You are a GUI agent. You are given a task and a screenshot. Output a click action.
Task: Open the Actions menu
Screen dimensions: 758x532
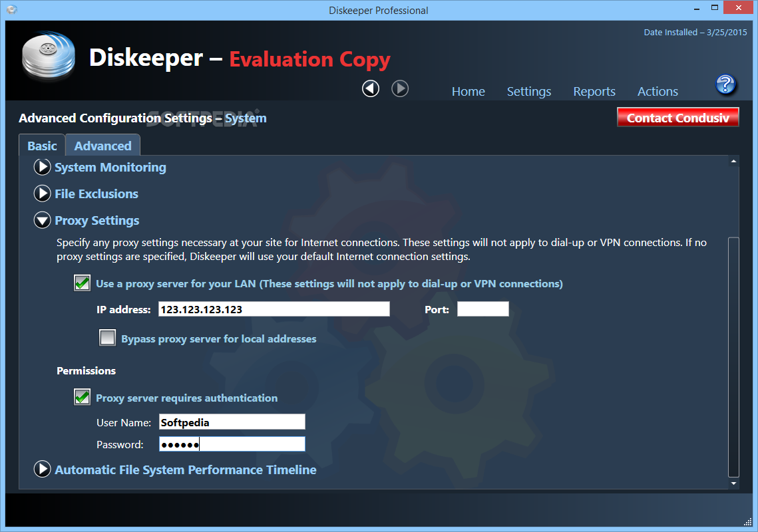pyautogui.click(x=658, y=91)
